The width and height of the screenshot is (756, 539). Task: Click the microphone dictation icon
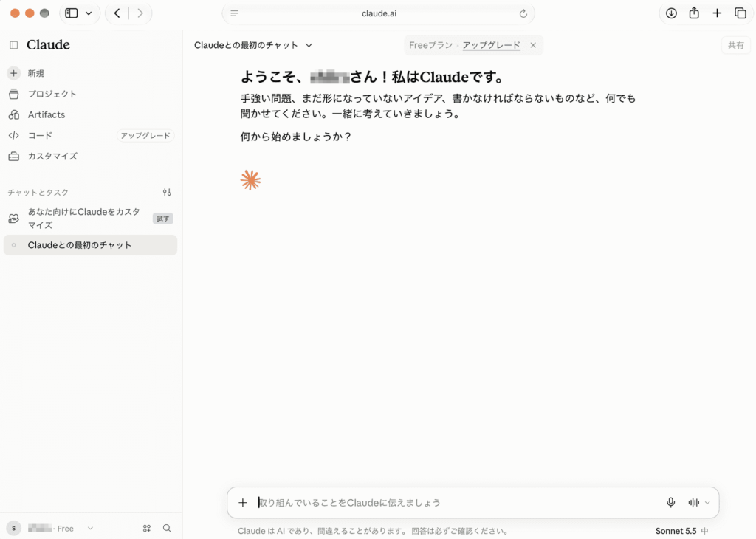(x=670, y=503)
